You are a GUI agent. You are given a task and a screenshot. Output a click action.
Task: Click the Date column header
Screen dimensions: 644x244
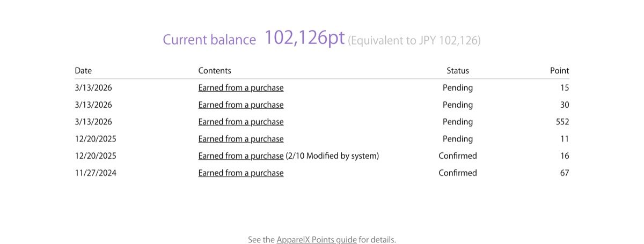pyautogui.click(x=83, y=70)
